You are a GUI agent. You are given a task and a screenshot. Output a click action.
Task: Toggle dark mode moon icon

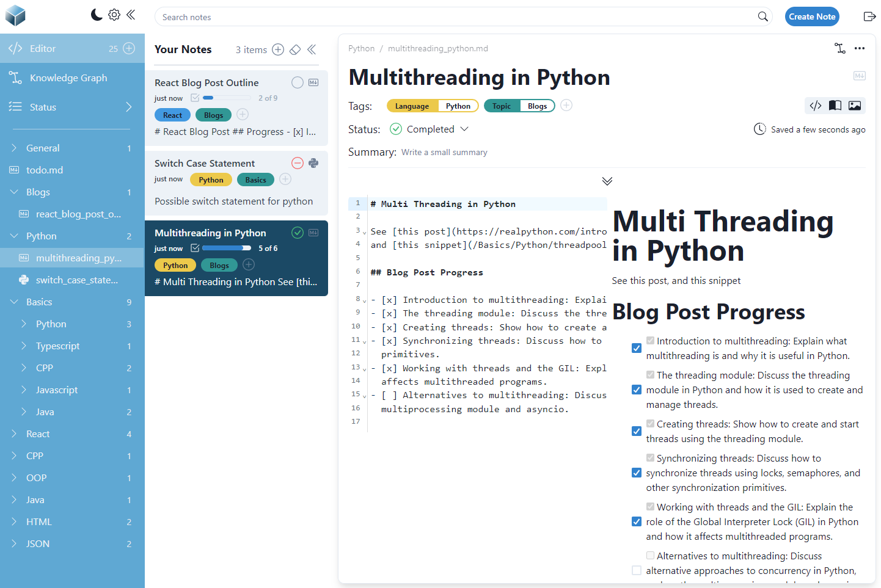(97, 15)
